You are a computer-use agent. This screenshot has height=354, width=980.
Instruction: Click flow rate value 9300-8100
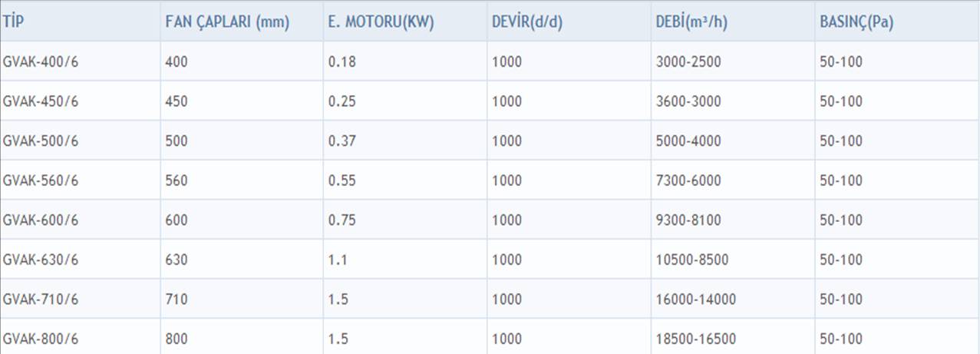[x=688, y=220]
